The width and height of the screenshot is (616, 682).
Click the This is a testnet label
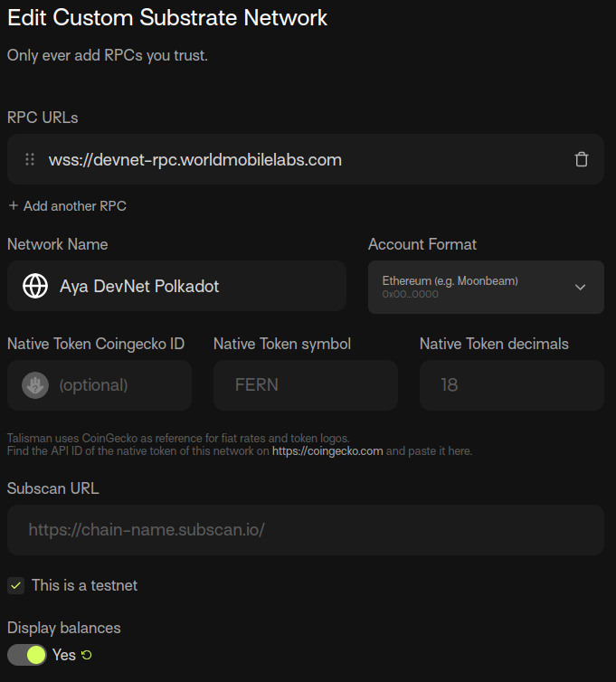tap(84, 585)
